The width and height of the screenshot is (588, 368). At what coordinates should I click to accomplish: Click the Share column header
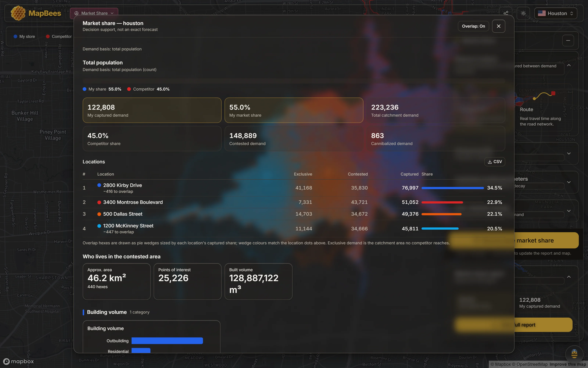[x=427, y=174]
